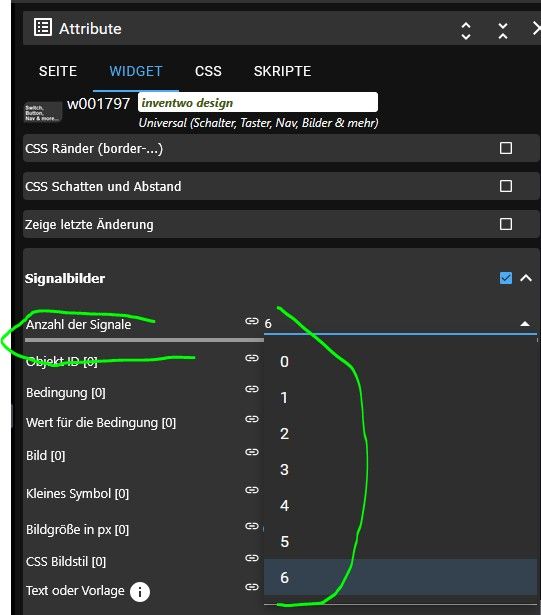This screenshot has width=541, height=615.
Task: Click the link icon for Bild [0]
Action: pyautogui.click(x=251, y=452)
